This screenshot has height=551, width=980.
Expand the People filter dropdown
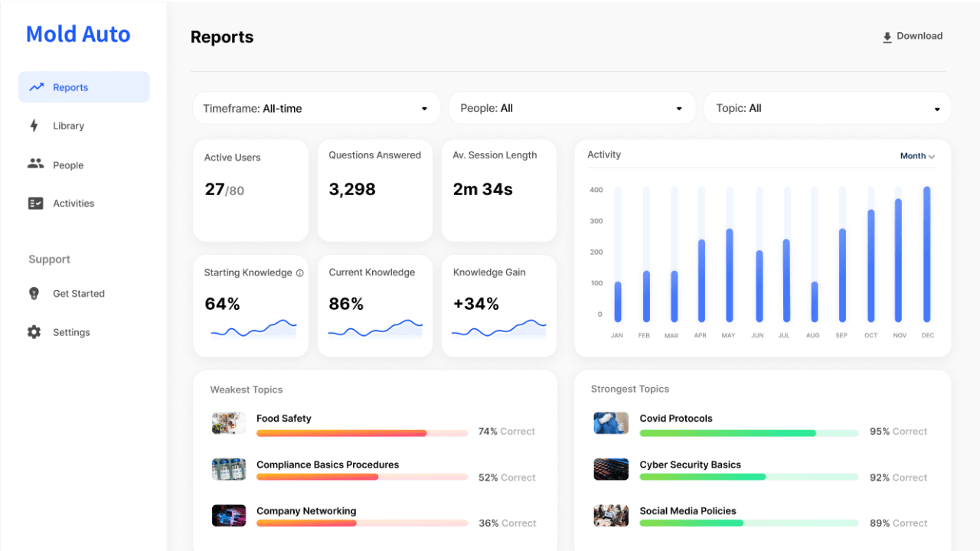(x=572, y=108)
